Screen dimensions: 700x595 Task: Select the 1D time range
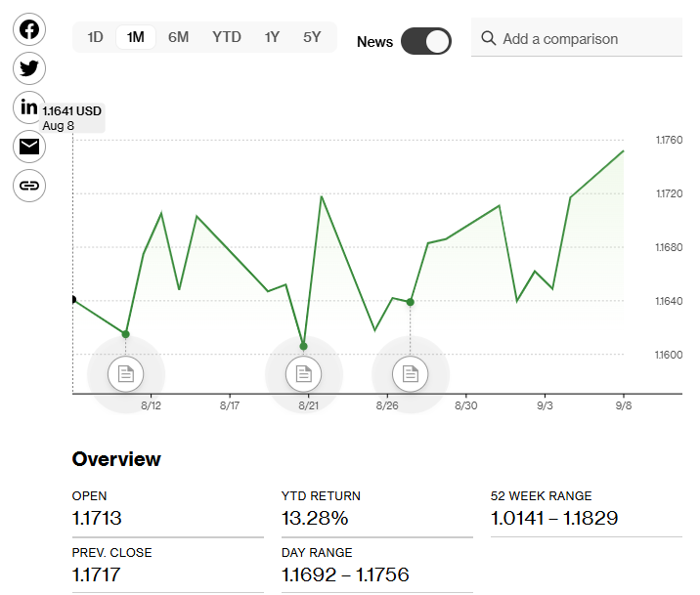pos(95,37)
